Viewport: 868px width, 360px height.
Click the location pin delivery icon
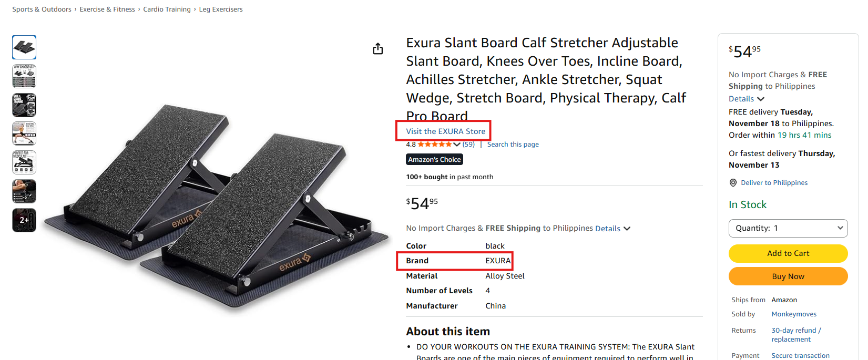[733, 183]
